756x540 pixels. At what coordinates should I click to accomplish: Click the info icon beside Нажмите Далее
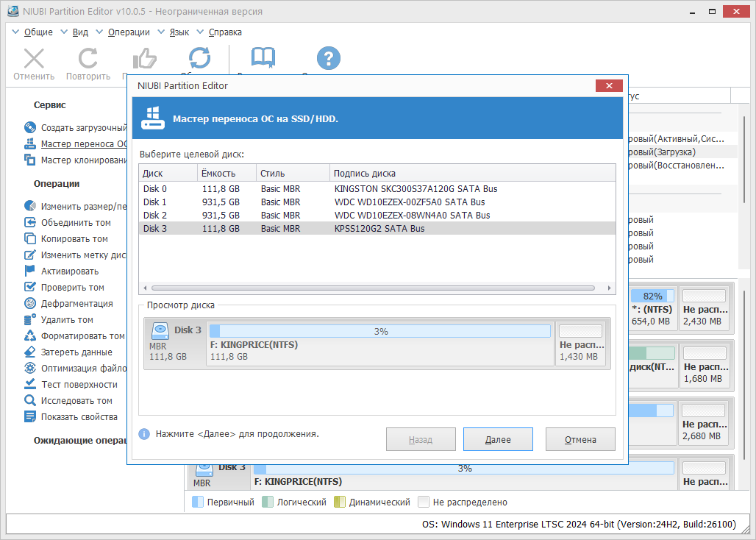(144, 434)
